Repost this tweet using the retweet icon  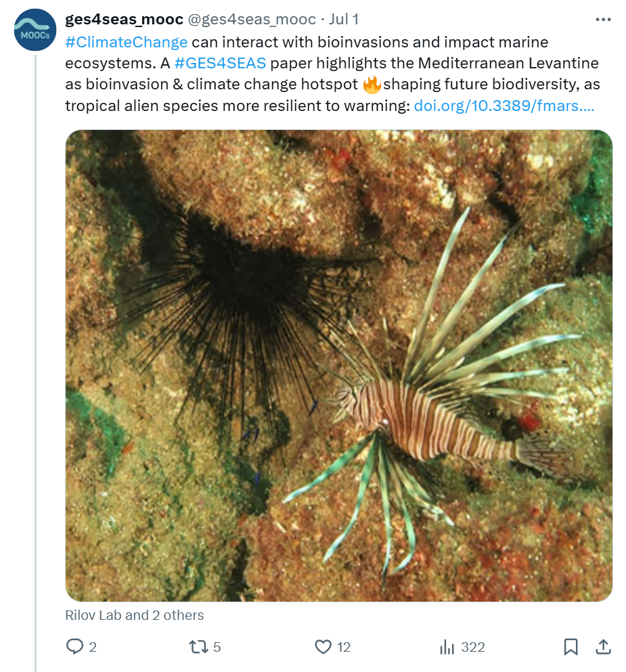pos(198,647)
